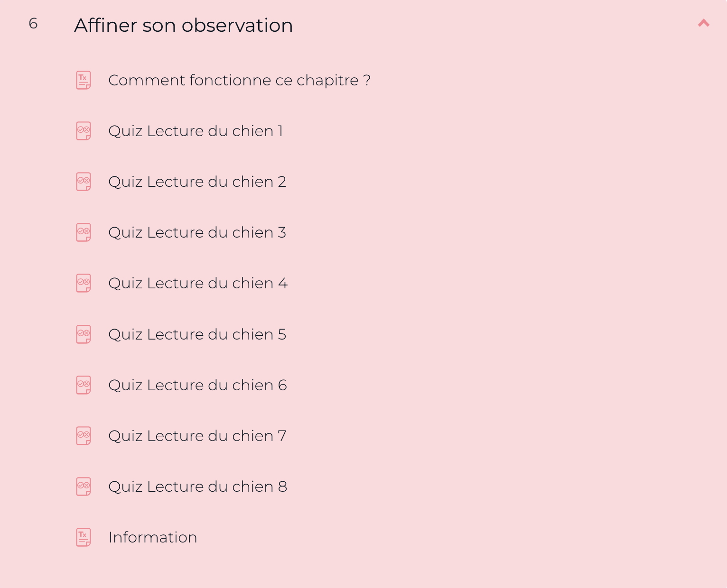
Task: Select "Quiz Lecture du chien 7"
Action: point(197,435)
